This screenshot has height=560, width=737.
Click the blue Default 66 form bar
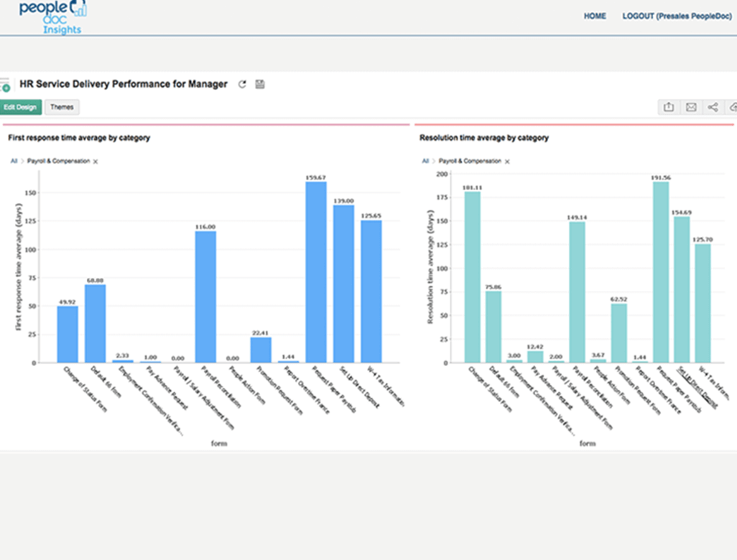pos(95,323)
